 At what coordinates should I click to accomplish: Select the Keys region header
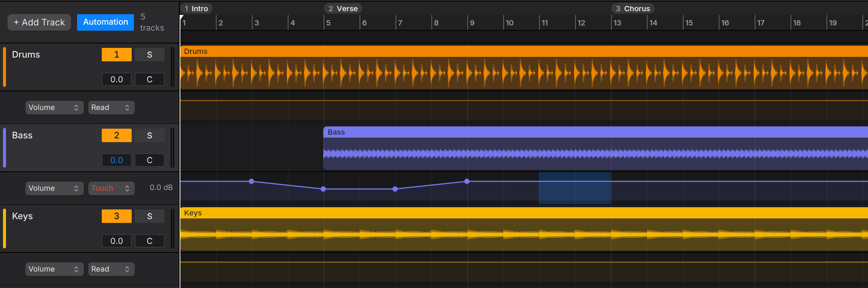[524, 213]
